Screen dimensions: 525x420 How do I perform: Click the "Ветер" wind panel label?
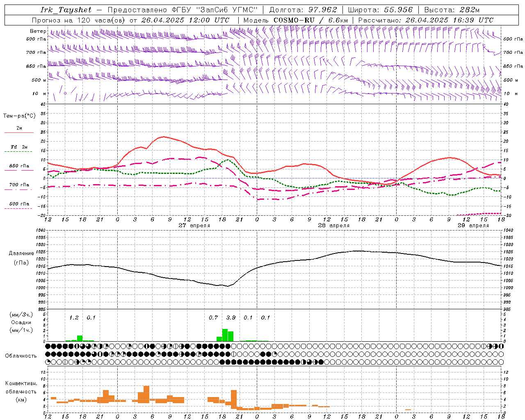coord(38,31)
